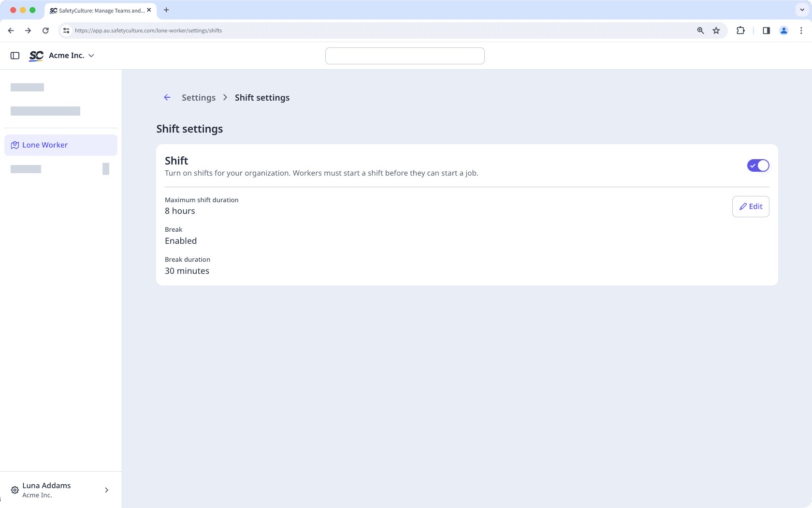Click the SafetyCulture logo

tap(36, 56)
